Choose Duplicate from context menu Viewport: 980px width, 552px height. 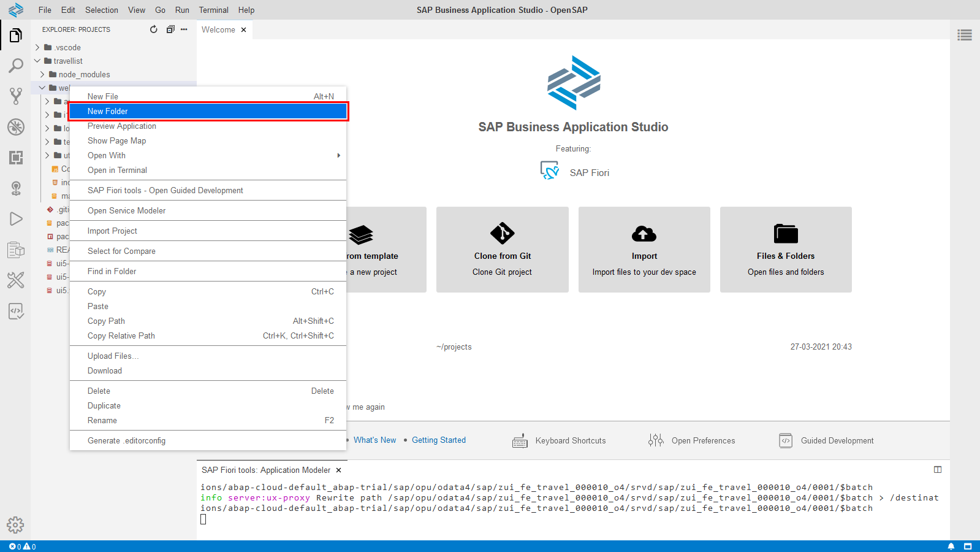coord(208,405)
